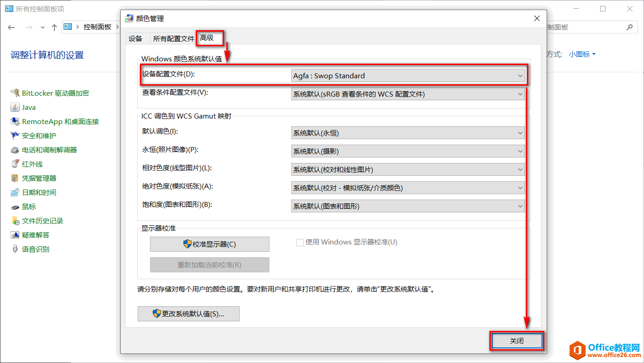The height and width of the screenshot is (363, 644).
Task: Click the 日期和时间 icon
Action: pos(15,192)
